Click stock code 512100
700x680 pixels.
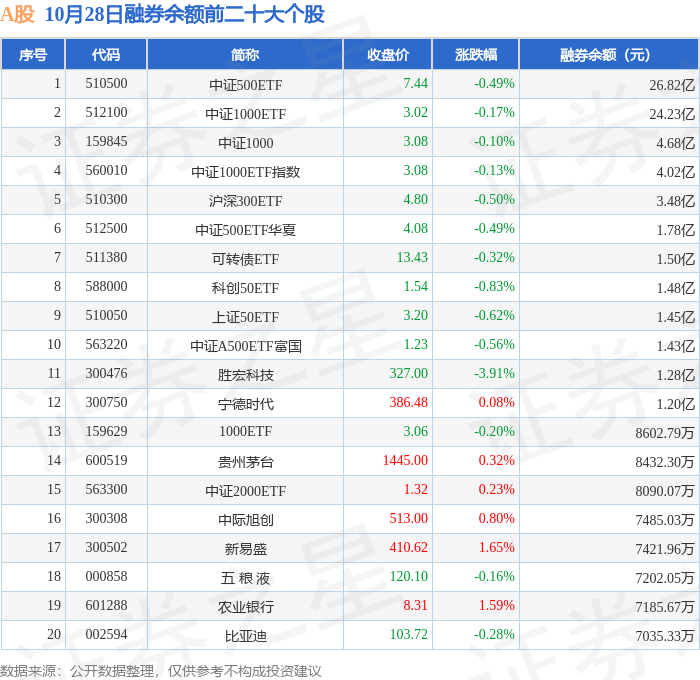click(106, 113)
